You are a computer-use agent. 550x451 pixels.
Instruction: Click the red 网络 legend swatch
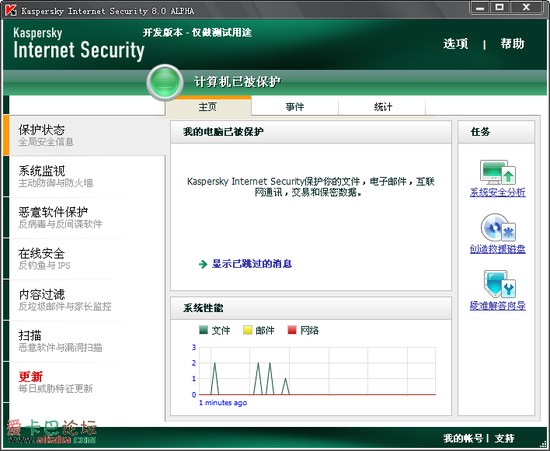(292, 330)
